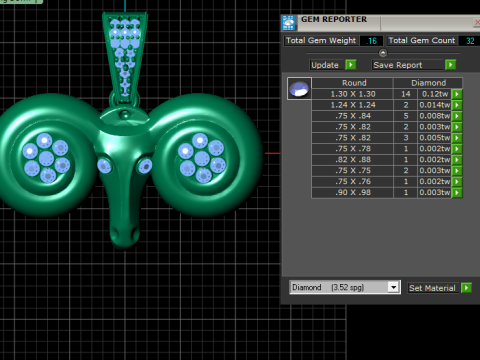480x360 pixels.
Task: Select the round gem thumbnail
Action: click(299, 89)
